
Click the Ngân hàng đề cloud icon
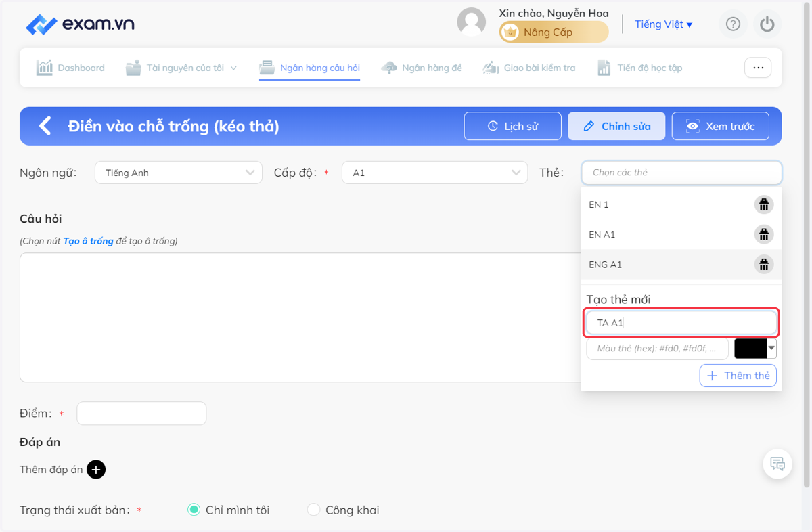tap(389, 68)
